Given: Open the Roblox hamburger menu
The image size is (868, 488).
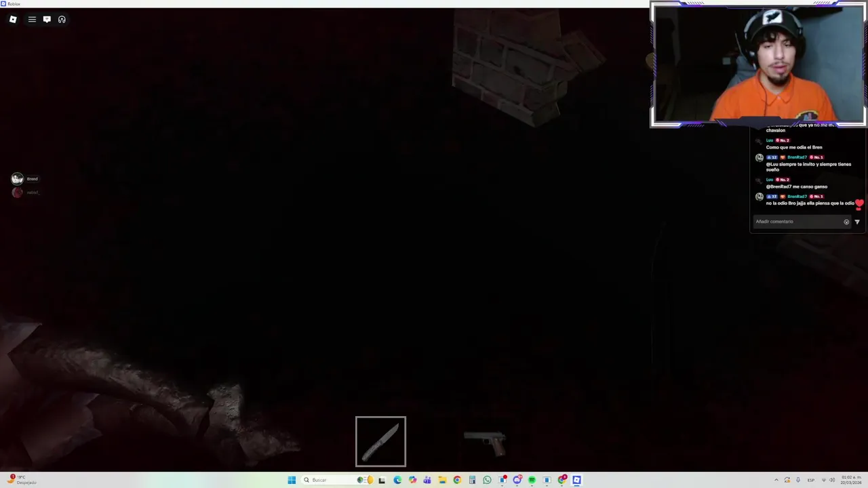Looking at the screenshot, I should (x=32, y=19).
